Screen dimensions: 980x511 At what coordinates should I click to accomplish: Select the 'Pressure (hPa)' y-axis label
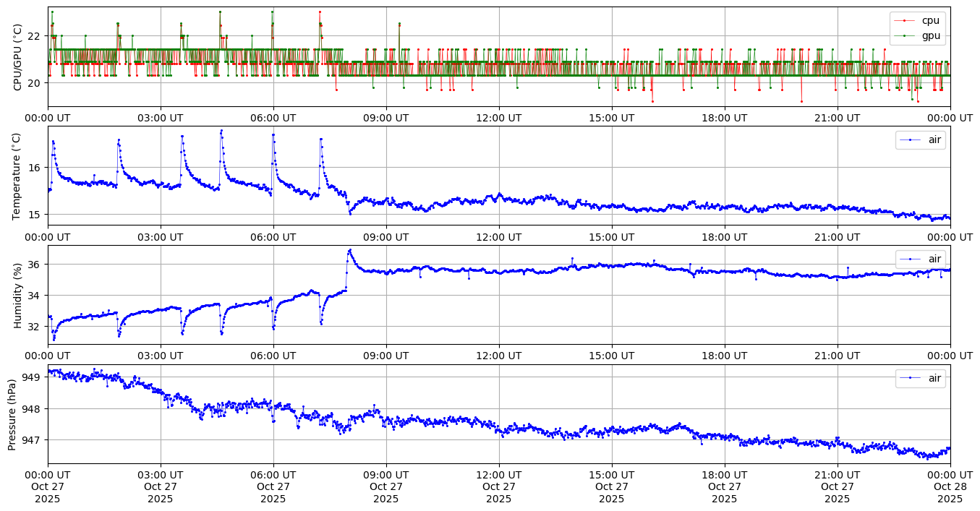[x=12, y=414]
